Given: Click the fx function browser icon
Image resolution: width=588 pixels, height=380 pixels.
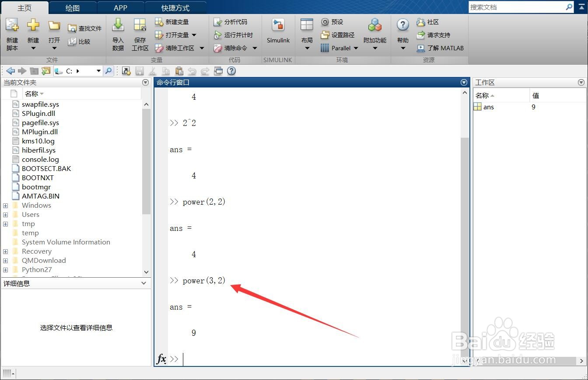Looking at the screenshot, I should click(161, 359).
